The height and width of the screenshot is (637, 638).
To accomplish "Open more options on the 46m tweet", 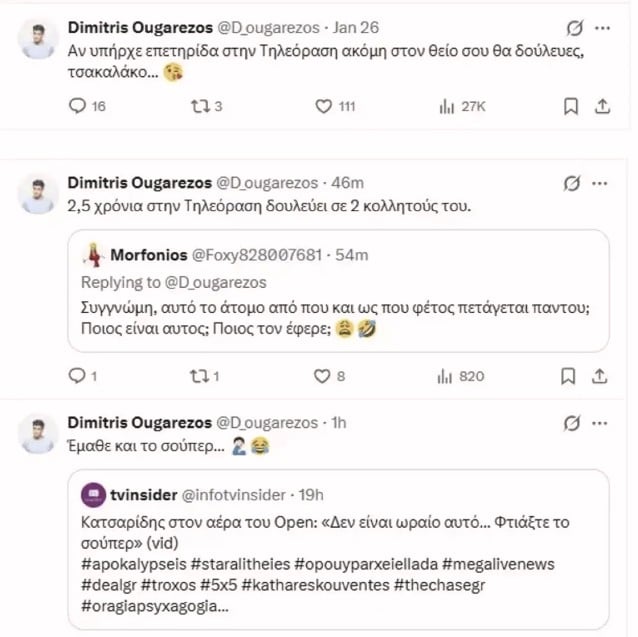I will [602, 183].
